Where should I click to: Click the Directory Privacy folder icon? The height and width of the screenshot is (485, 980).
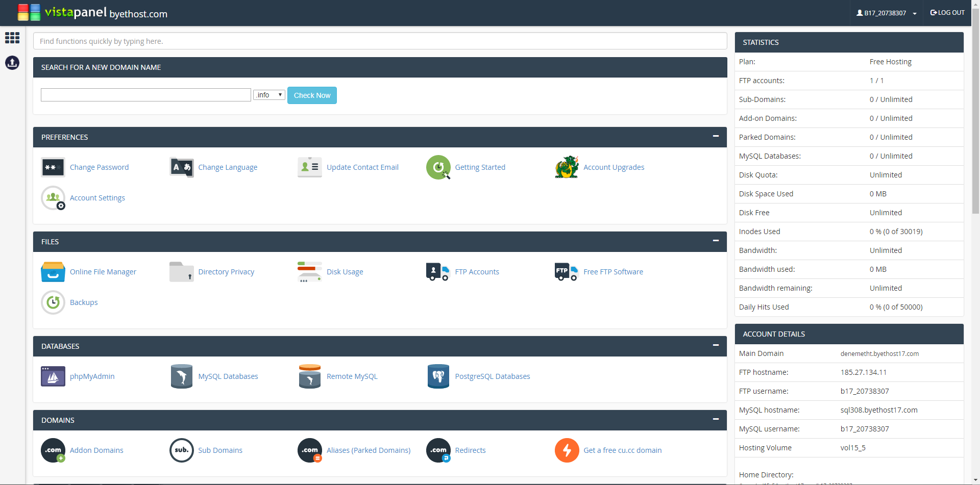pos(182,272)
